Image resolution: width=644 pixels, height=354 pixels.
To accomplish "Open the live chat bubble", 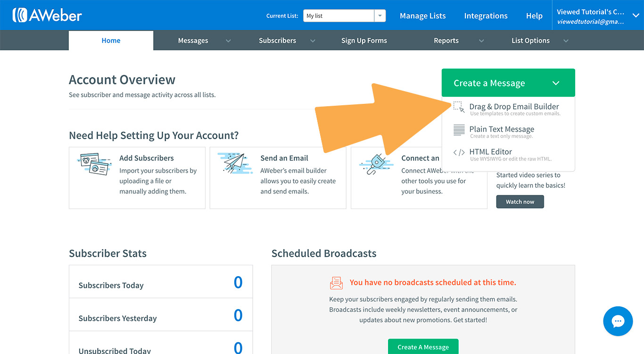I will tap(618, 321).
